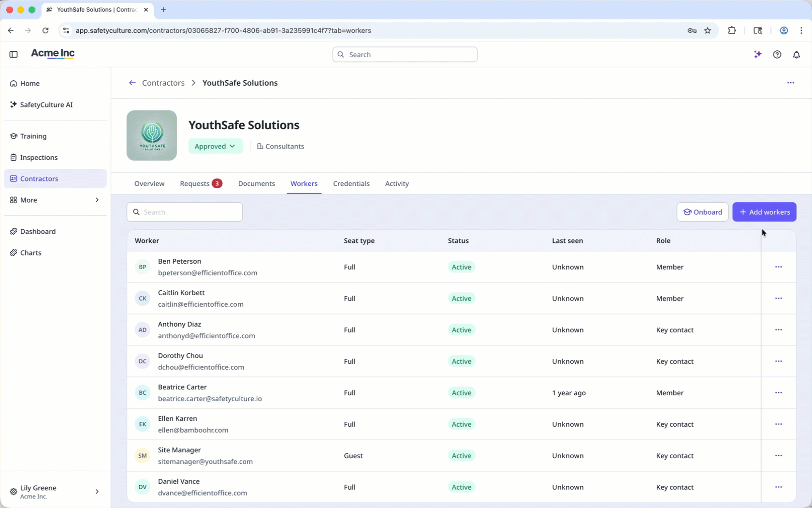Open SafetyCulture AI sparkle icon in header

pos(758,54)
